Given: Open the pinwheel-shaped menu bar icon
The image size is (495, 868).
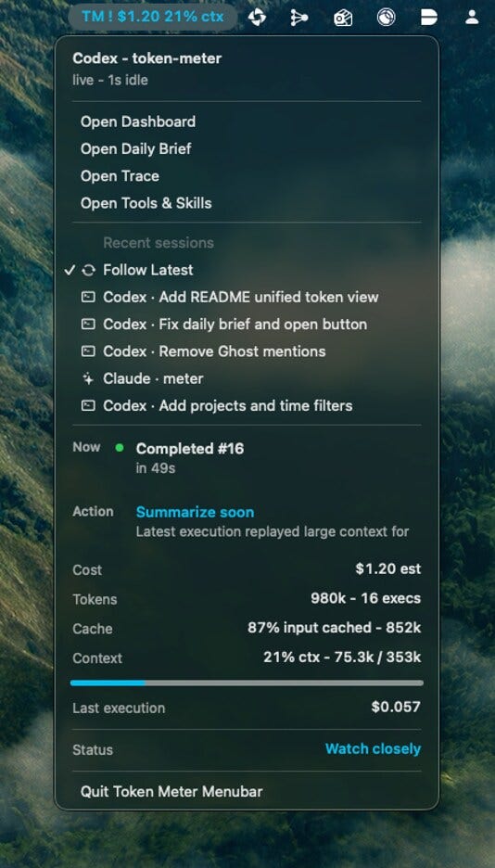Looking at the screenshot, I should pyautogui.click(x=257, y=18).
